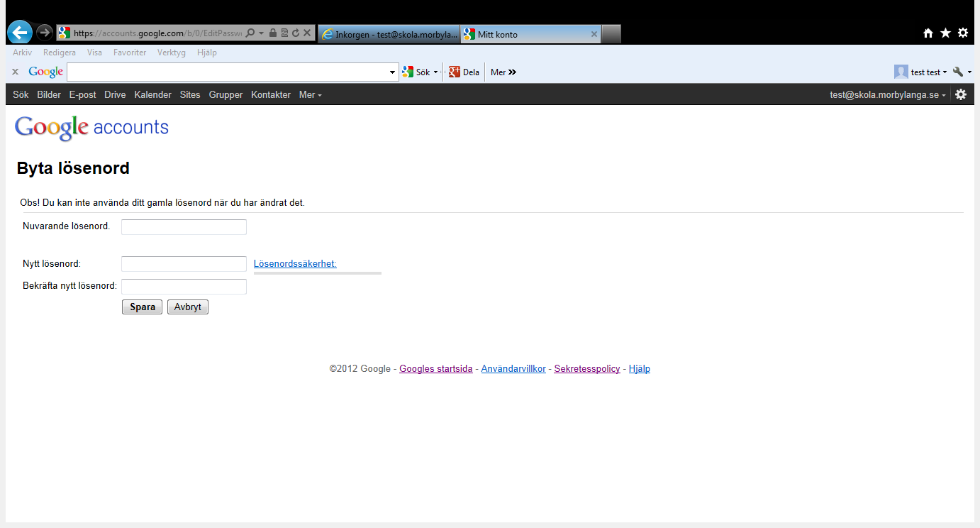
Task: Click the Google Toolbar logo
Action: [x=46, y=72]
